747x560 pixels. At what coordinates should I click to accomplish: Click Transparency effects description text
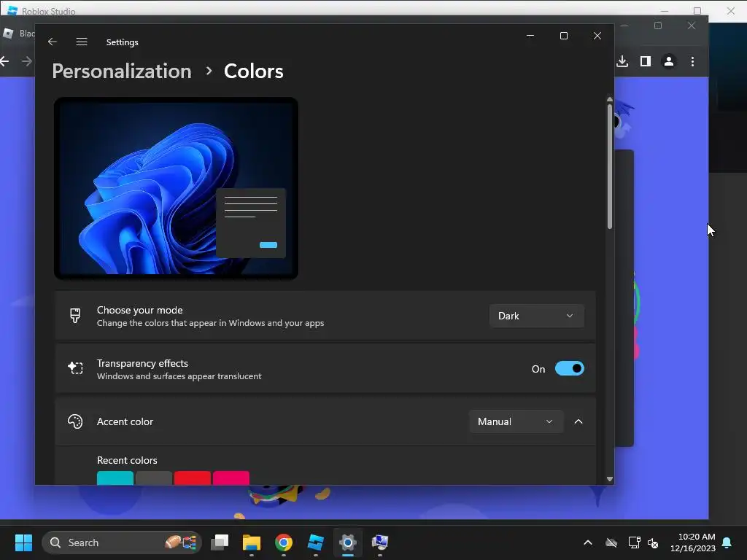[179, 376]
